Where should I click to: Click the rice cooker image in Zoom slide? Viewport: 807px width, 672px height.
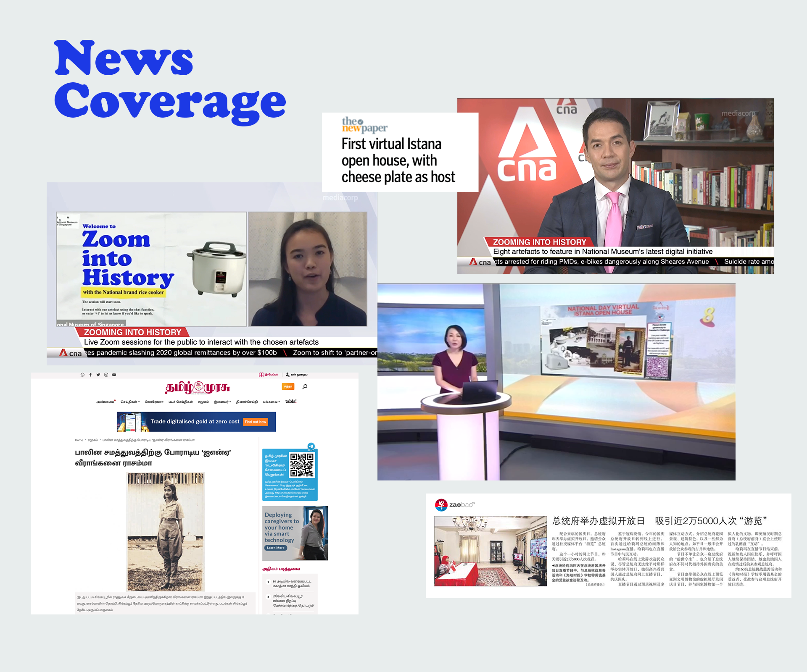coord(216,269)
